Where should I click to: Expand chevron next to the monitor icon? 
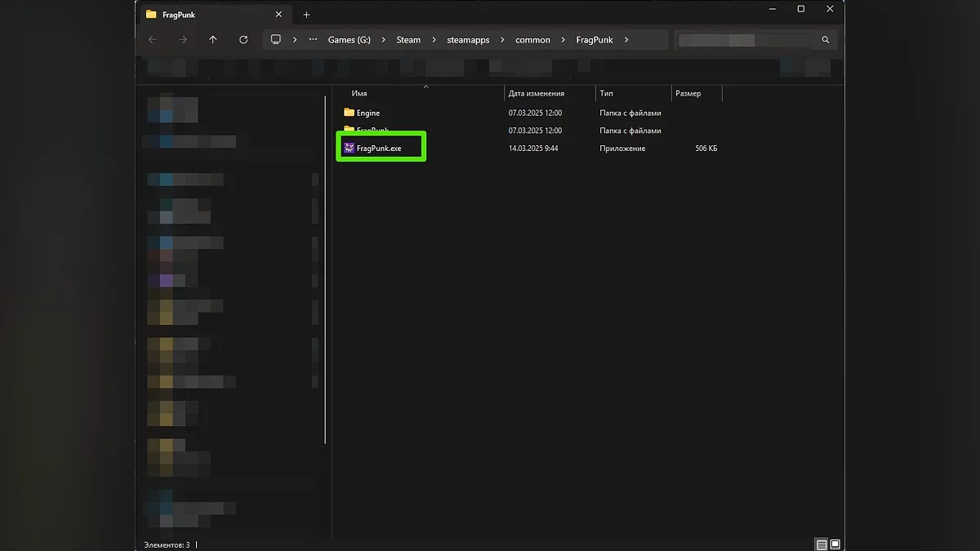[293, 39]
